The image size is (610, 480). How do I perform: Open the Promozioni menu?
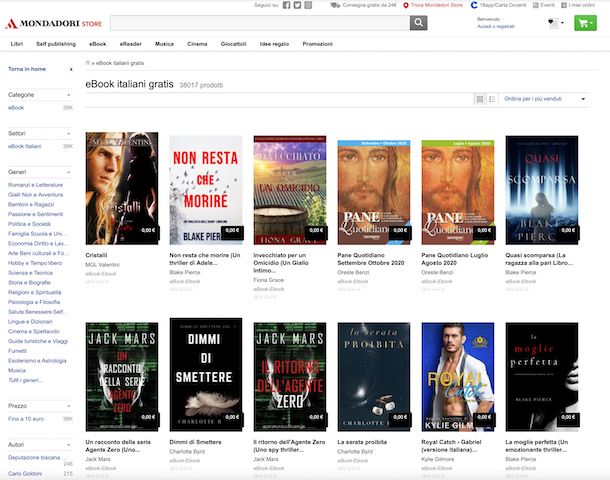click(317, 44)
